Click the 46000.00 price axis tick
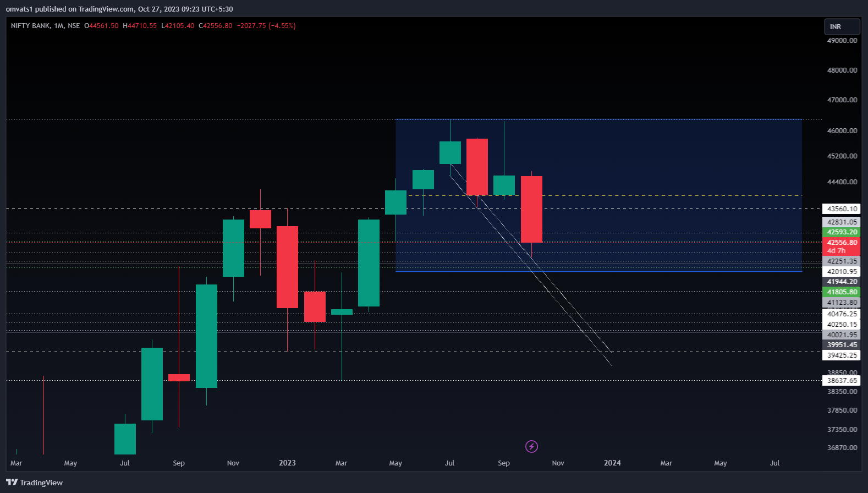868x493 pixels. (x=842, y=130)
